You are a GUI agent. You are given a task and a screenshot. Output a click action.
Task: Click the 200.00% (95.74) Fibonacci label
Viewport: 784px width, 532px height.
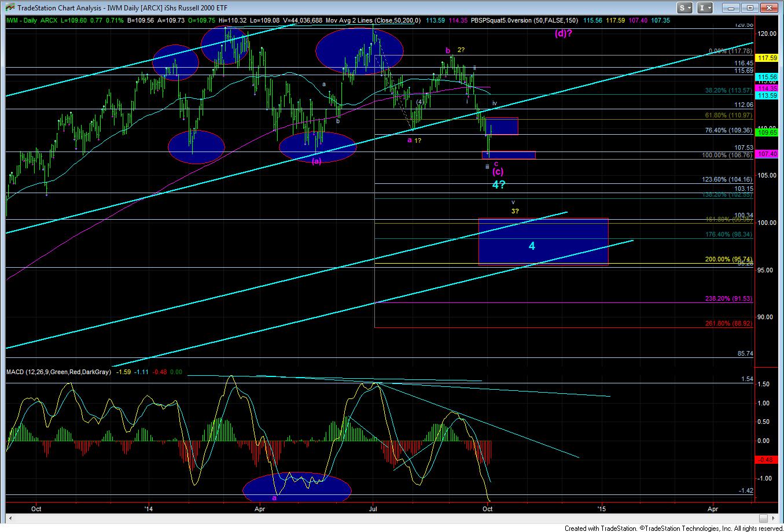coord(729,260)
